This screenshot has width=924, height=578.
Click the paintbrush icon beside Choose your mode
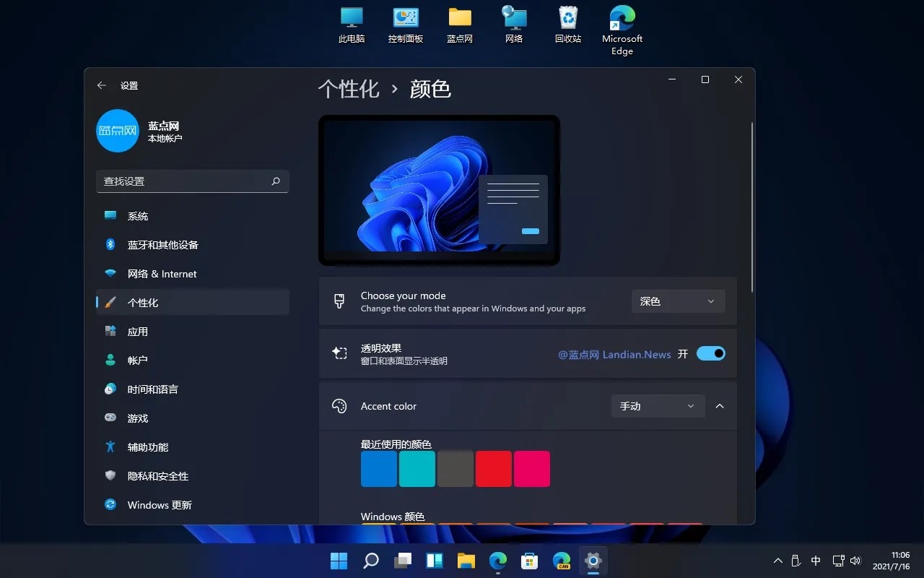(x=339, y=301)
